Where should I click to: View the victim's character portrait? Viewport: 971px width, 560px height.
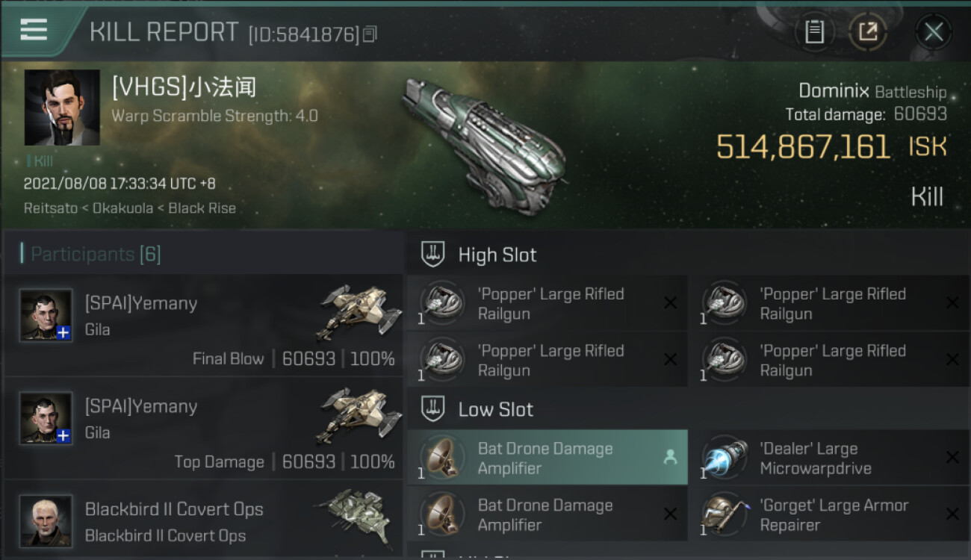tap(62, 108)
